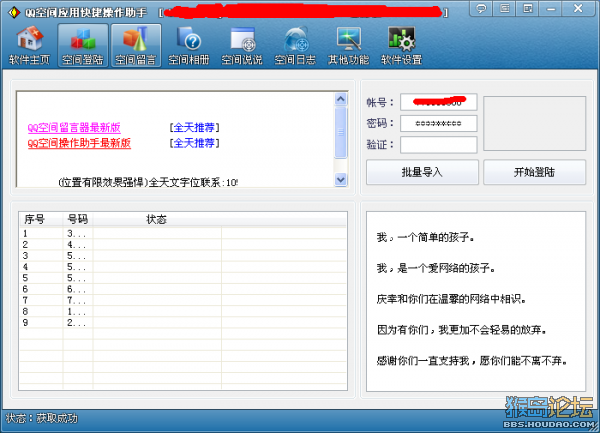Click the 开始登陆 button
Viewport: 600px width, 433px height.
pos(534,172)
